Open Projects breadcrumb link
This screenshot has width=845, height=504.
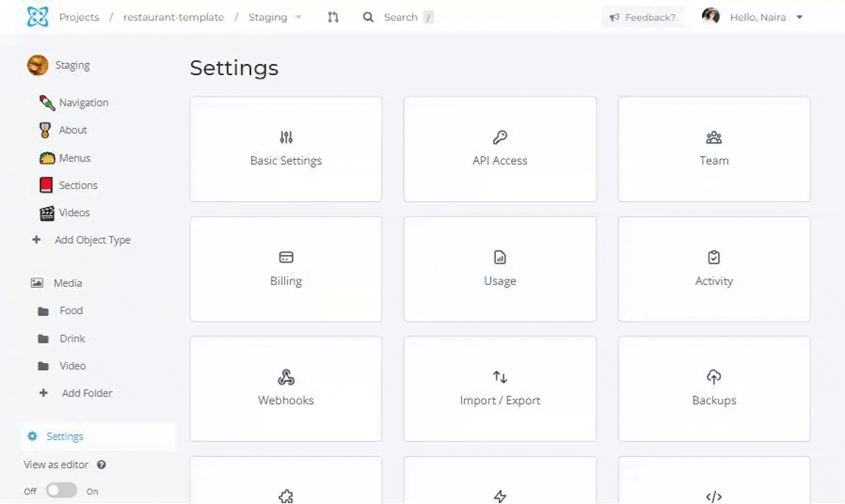(x=79, y=17)
